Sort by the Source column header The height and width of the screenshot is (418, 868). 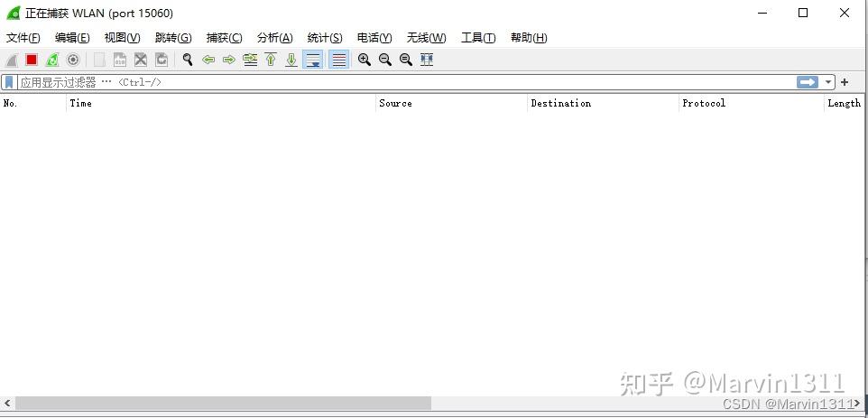(451, 103)
